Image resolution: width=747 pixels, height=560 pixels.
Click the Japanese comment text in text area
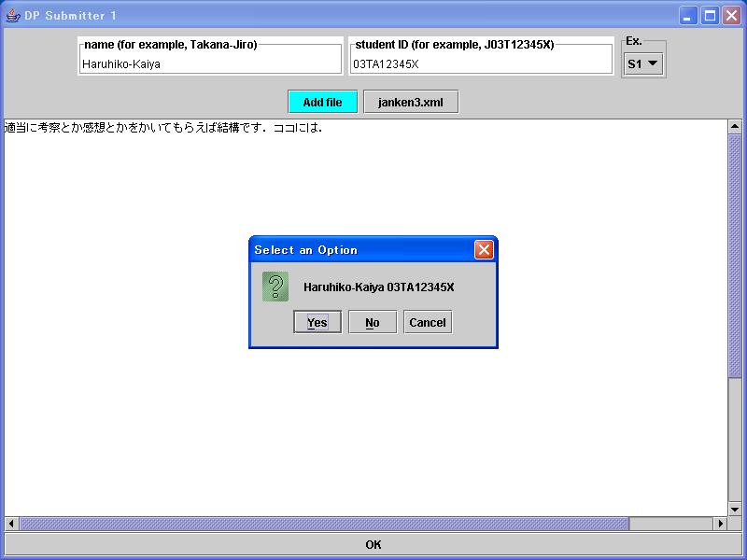(x=163, y=128)
